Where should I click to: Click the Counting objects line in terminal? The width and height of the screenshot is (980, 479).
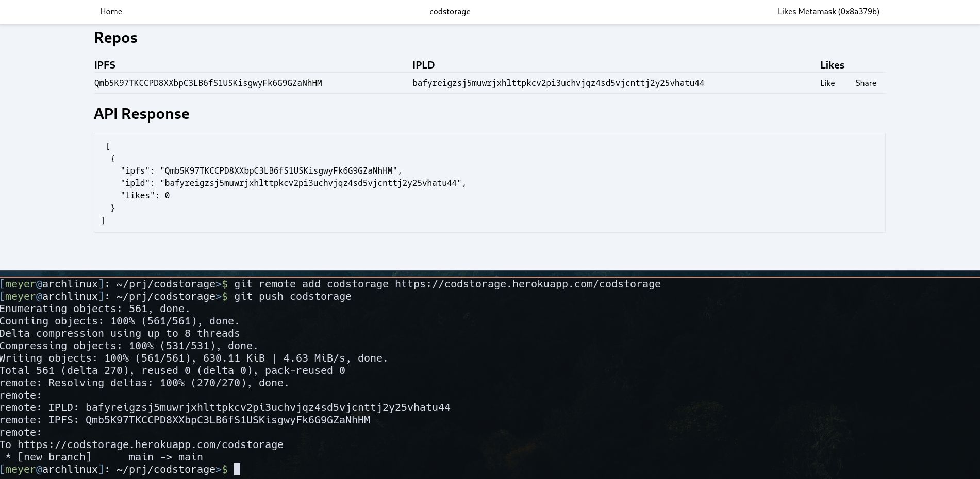coord(120,321)
